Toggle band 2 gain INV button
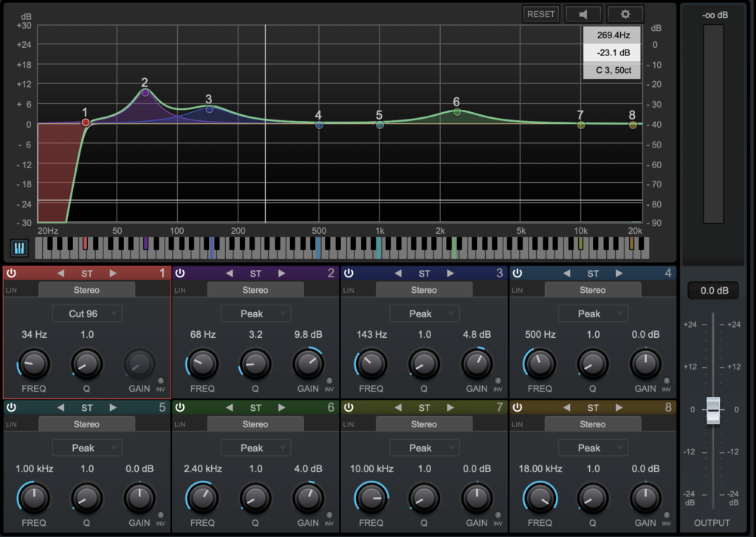 coord(329,381)
